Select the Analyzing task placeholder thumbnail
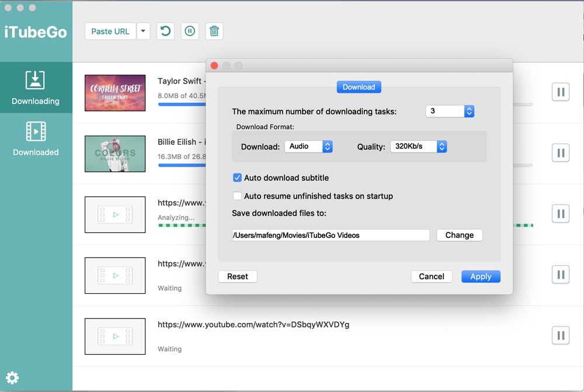The width and height of the screenshot is (584, 392). 115,214
